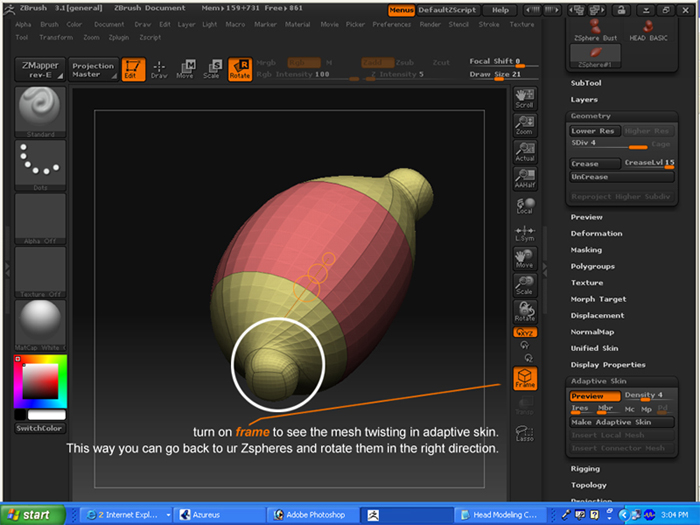Select the HEAD BASIC tool

(648, 30)
